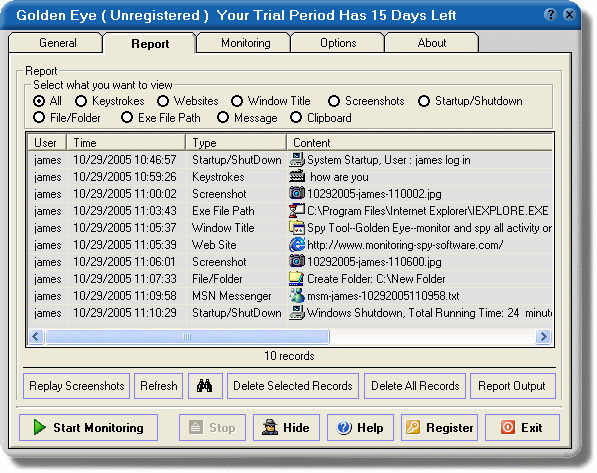Select the Message radio button
597x473 pixels.
pos(223,118)
